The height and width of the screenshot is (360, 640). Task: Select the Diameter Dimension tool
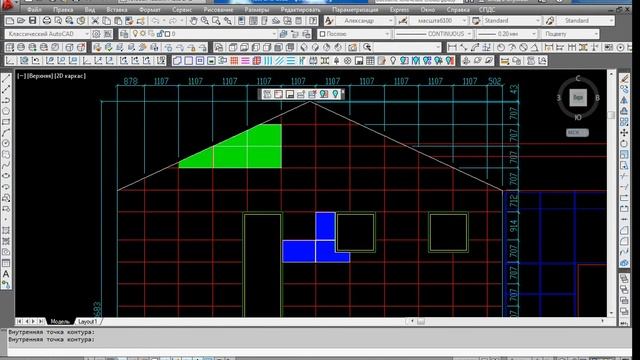tap(524, 47)
